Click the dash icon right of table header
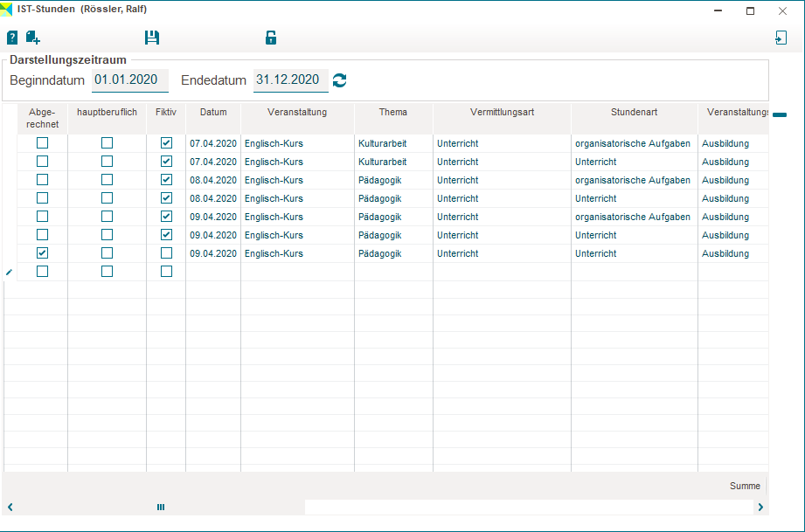805x532 pixels. click(x=779, y=115)
